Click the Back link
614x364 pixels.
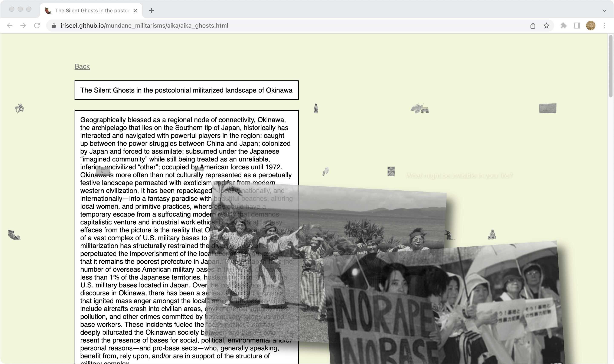[82, 66]
